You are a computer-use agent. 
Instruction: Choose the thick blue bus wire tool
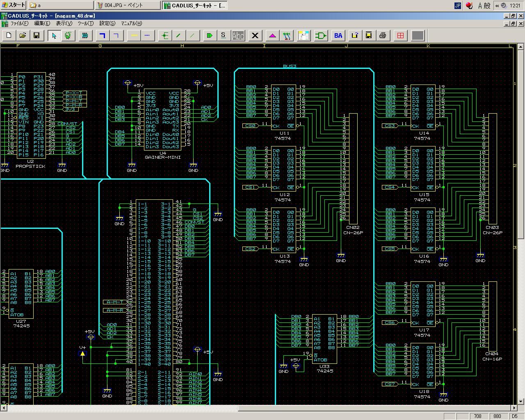(x=103, y=36)
